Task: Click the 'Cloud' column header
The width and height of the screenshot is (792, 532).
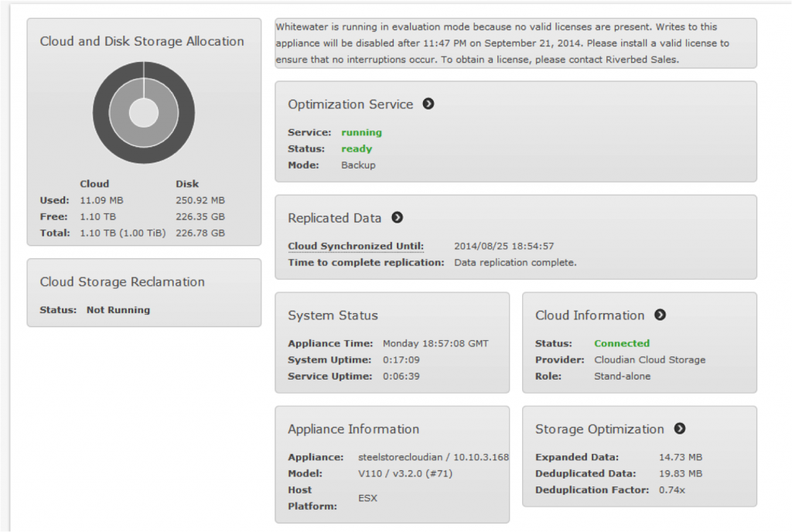Action: tap(94, 184)
